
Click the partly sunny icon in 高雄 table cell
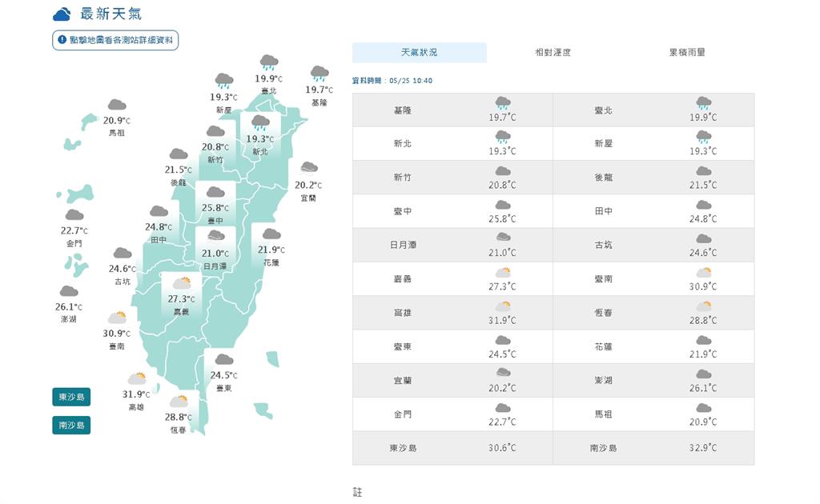pos(503,306)
